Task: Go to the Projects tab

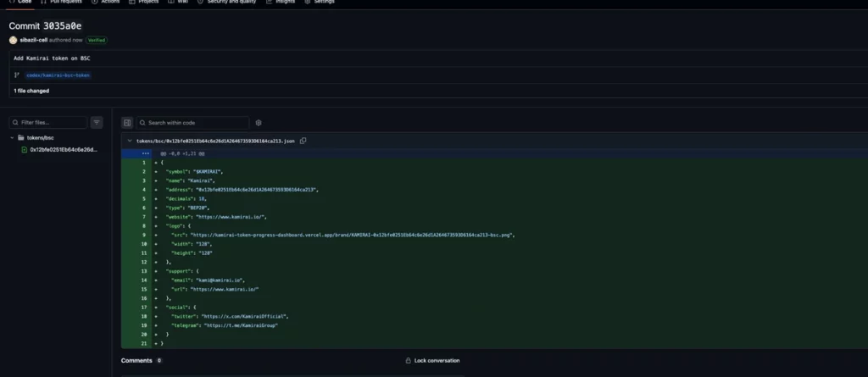Action: pyautogui.click(x=143, y=3)
